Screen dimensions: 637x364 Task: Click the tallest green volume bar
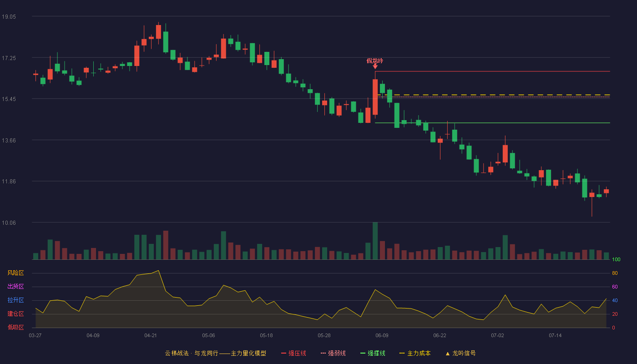point(375,241)
